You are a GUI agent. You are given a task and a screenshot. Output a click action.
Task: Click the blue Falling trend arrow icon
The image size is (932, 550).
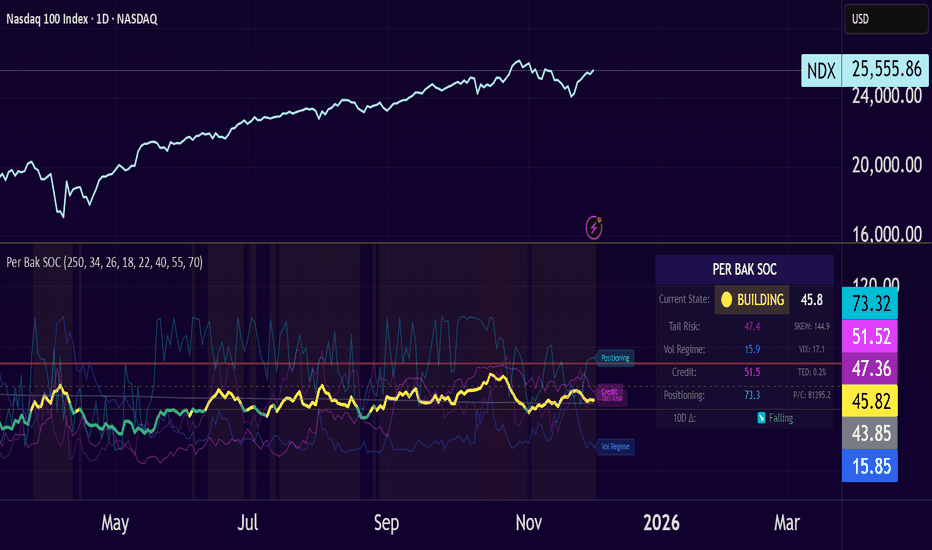761,418
